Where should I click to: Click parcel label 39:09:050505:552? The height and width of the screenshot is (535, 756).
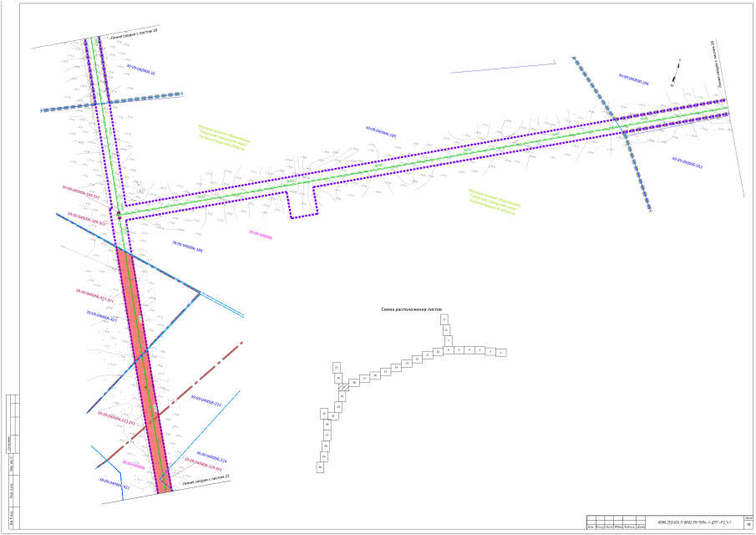click(x=687, y=162)
